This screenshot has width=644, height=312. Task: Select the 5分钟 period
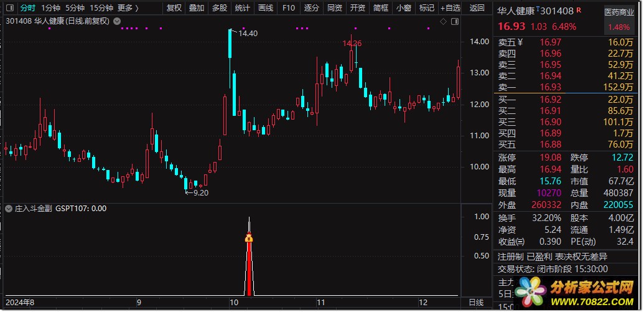(75, 8)
